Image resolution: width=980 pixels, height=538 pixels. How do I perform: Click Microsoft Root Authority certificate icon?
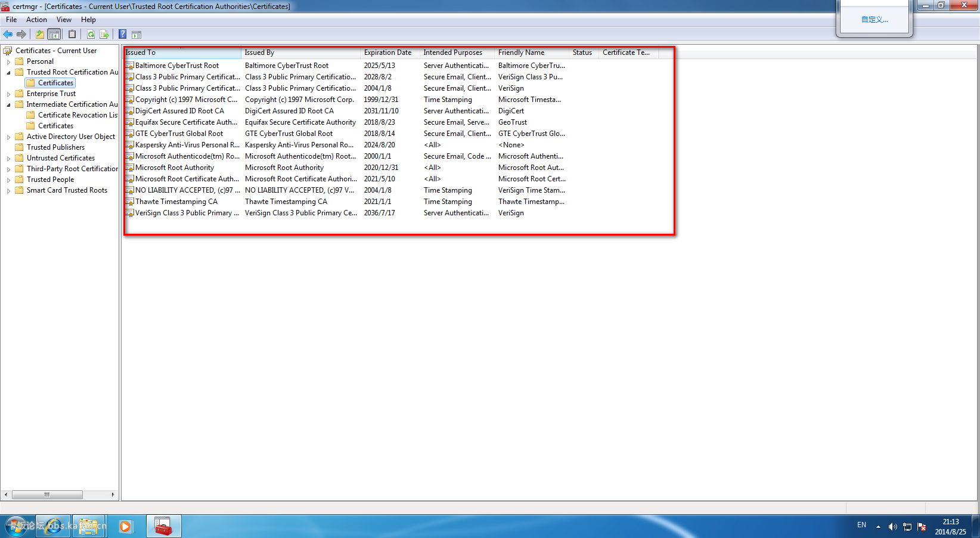click(x=129, y=168)
